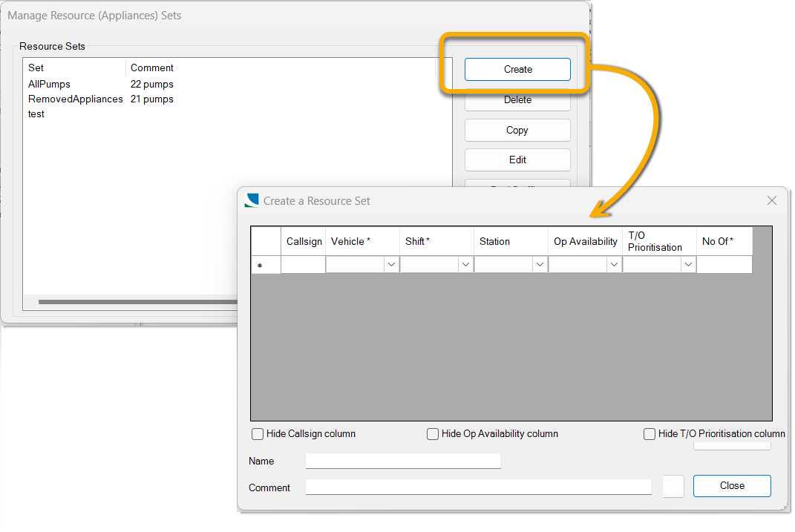Click the No Of cell in the new row

coord(724,264)
